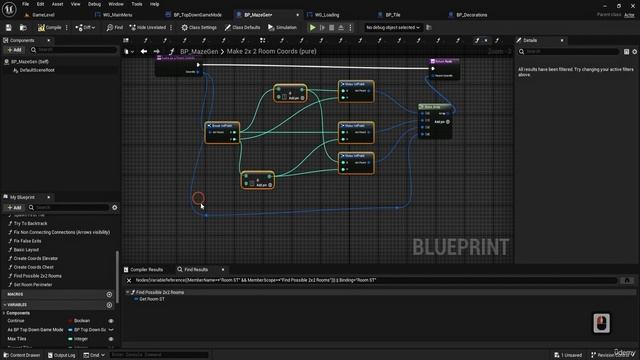Play the level in editor
640x360 pixels.
pyautogui.click(x=313, y=27)
